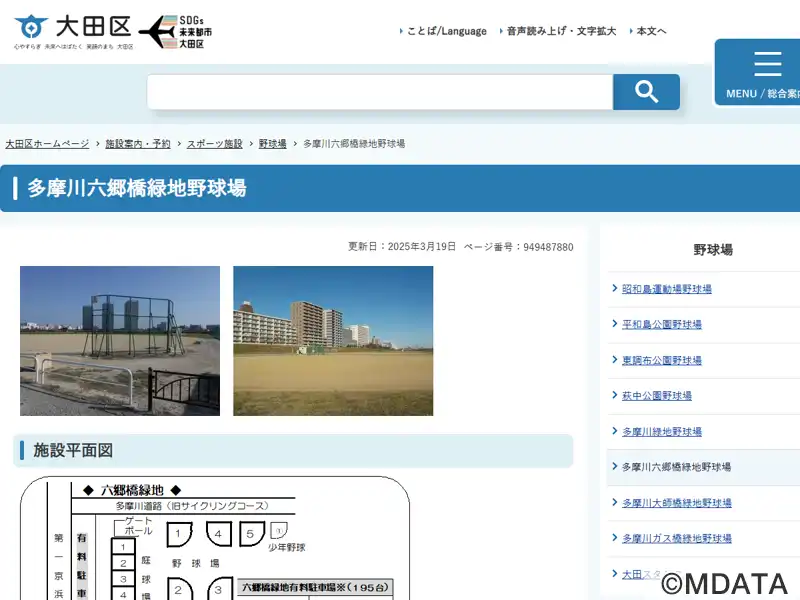This screenshot has width=800, height=600.
Task: Click the facility floor plan map image
Action: click(x=215, y=538)
